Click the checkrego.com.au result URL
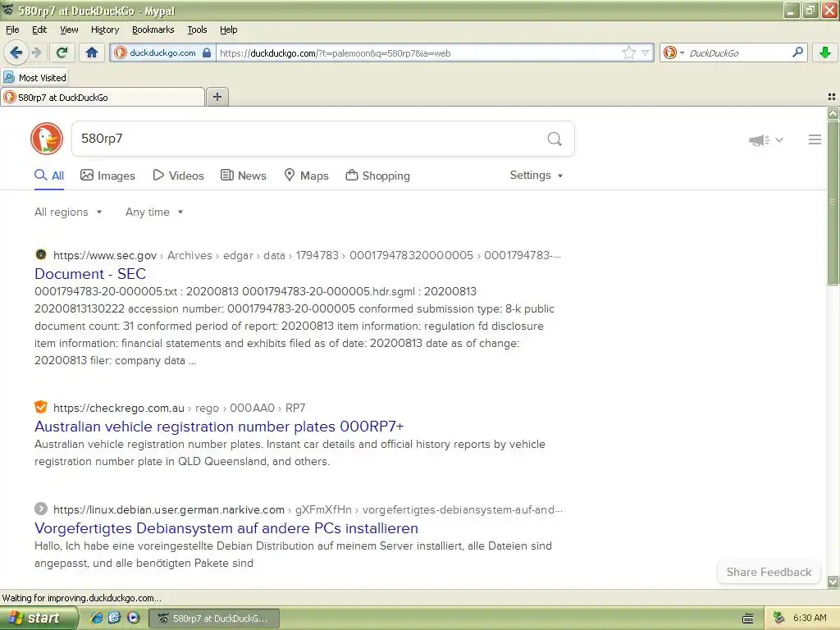 [x=180, y=409]
